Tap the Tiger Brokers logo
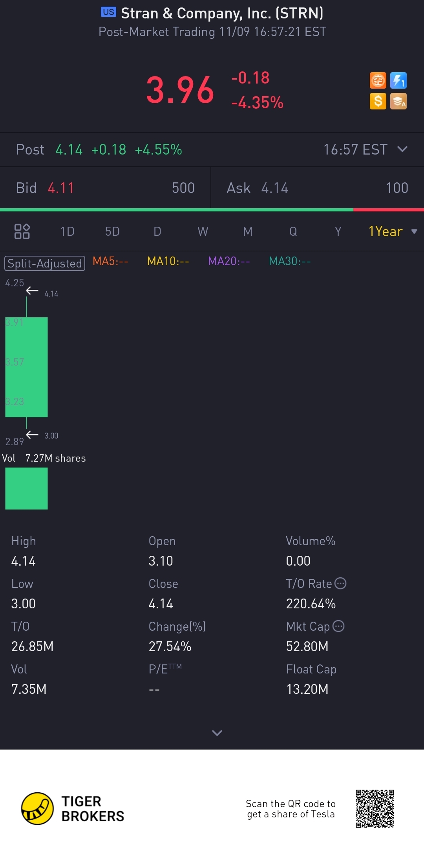The image size is (424, 868). tap(37, 808)
